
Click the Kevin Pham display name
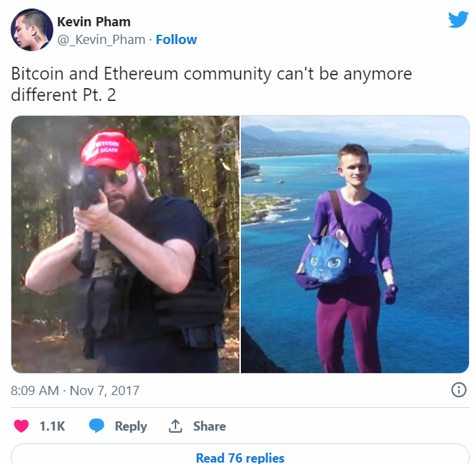pyautogui.click(x=94, y=22)
